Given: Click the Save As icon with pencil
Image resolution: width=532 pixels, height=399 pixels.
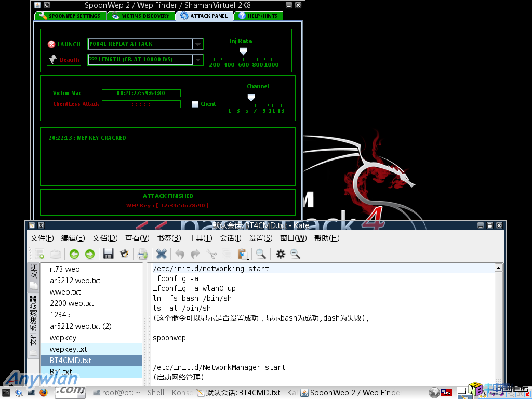Looking at the screenshot, I should [x=124, y=254].
